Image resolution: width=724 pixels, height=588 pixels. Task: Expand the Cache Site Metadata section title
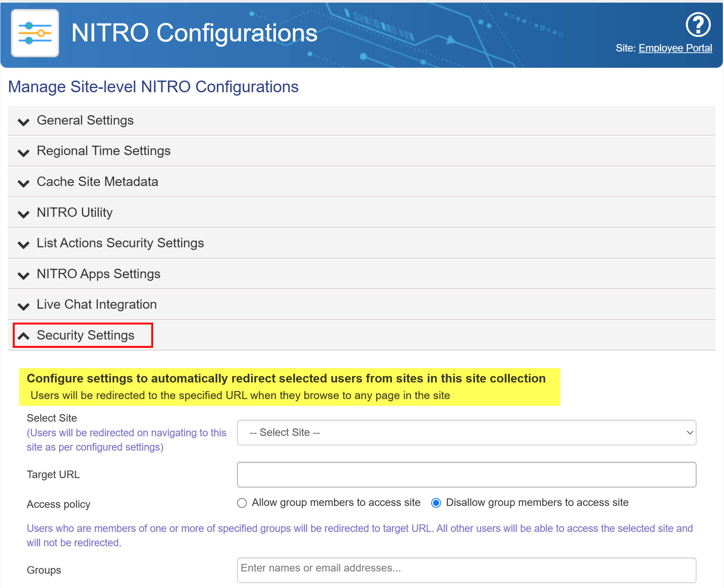point(97,182)
